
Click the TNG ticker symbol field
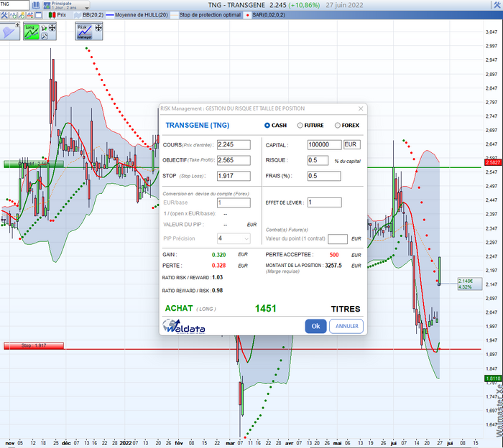pyautogui.click(x=14, y=5)
